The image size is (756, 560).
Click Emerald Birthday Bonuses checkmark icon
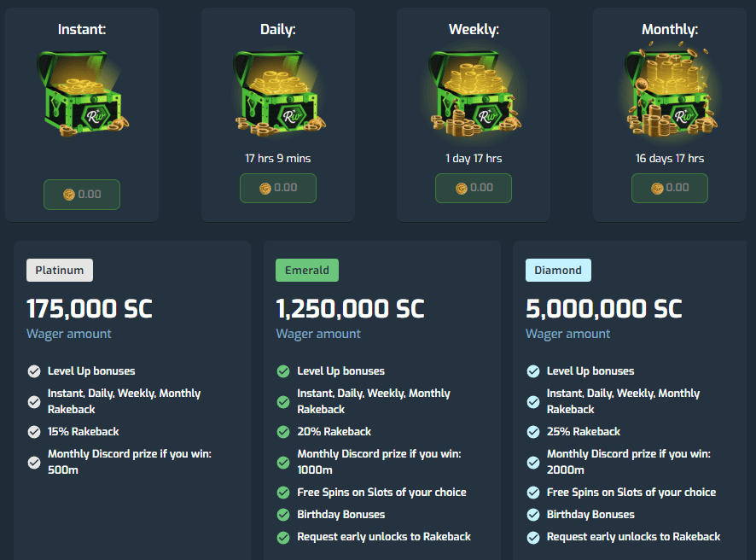point(283,515)
